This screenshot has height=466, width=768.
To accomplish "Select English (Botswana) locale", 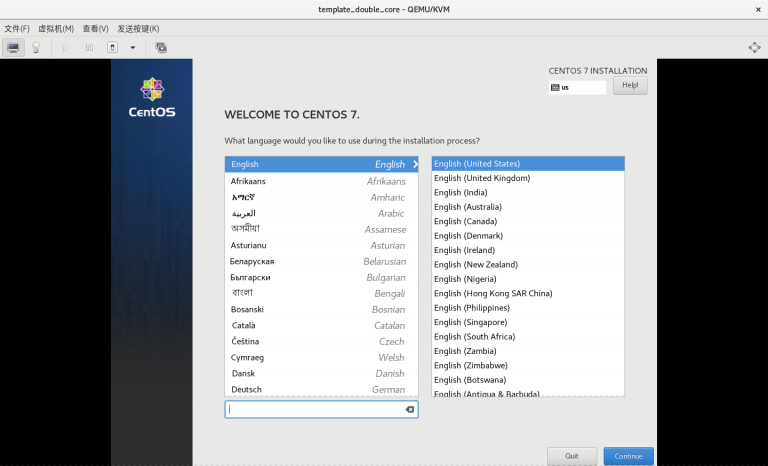I will [528, 380].
